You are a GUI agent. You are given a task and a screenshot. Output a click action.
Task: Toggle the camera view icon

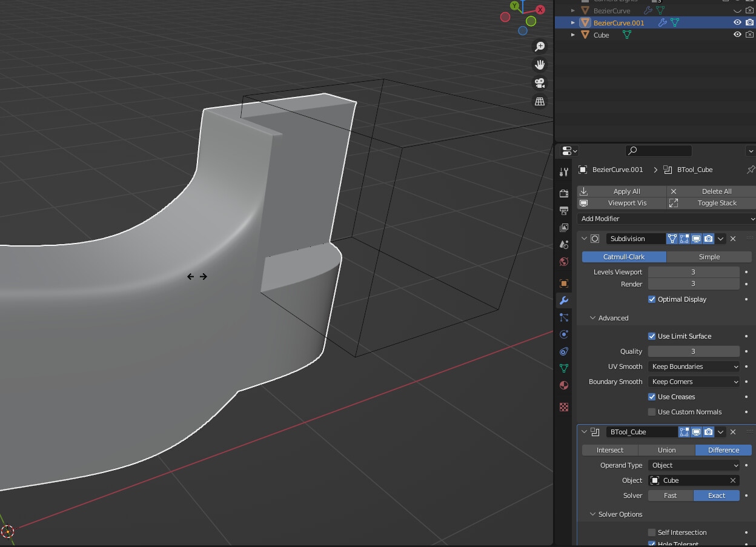[x=539, y=83]
